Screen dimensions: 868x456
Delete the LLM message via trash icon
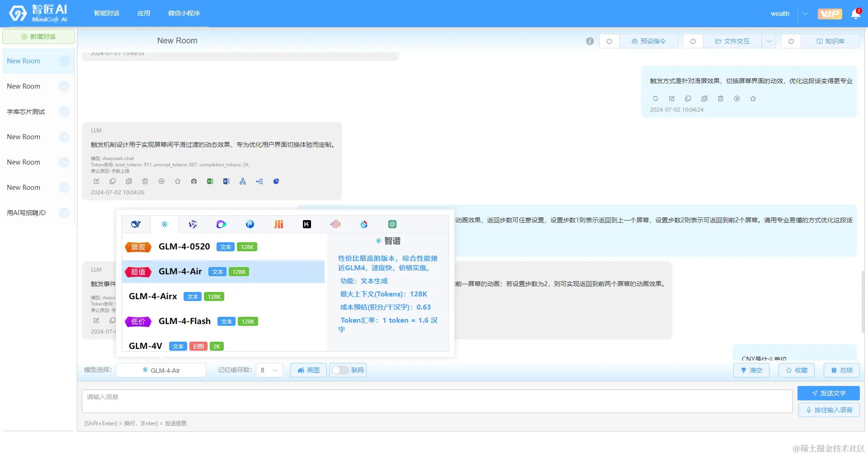(x=145, y=181)
